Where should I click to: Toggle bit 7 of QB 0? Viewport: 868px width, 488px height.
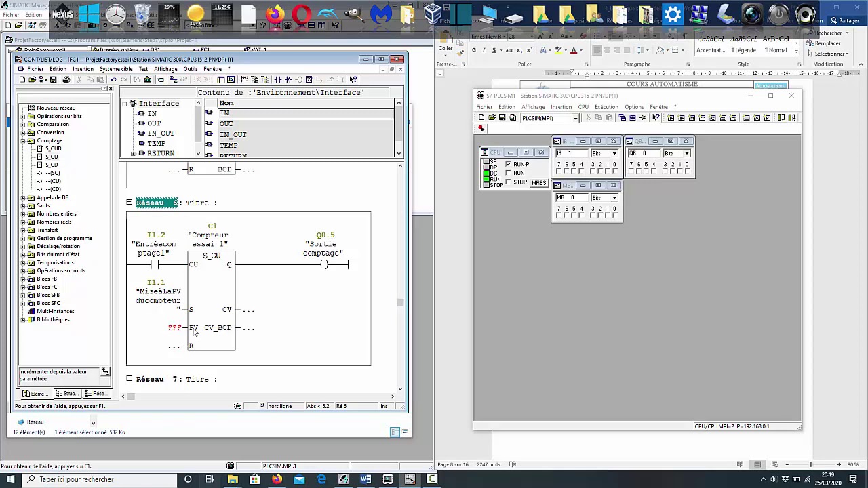tap(631, 171)
